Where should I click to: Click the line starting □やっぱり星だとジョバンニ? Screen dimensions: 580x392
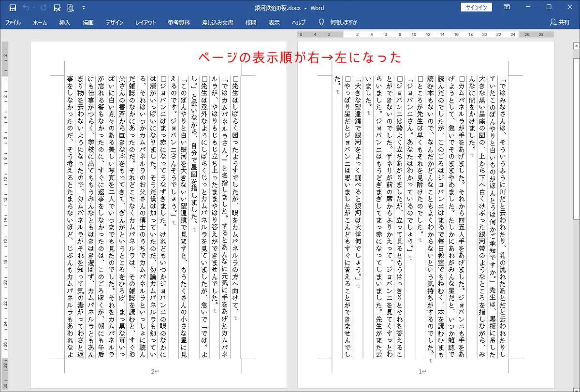348,217
